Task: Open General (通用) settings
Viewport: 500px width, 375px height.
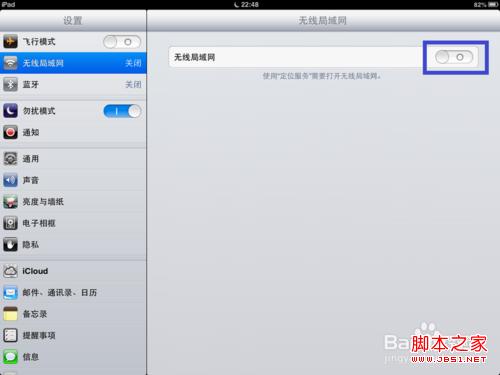Action: (x=73, y=159)
